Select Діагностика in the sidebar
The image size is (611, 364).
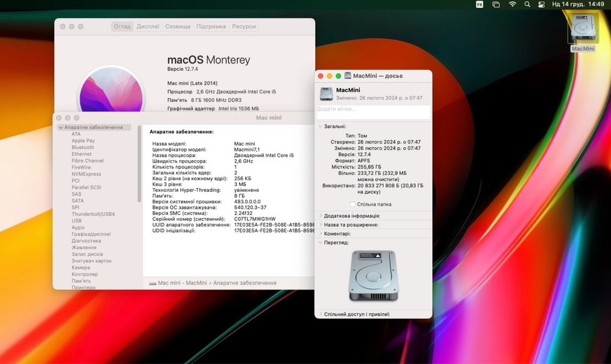click(x=86, y=241)
